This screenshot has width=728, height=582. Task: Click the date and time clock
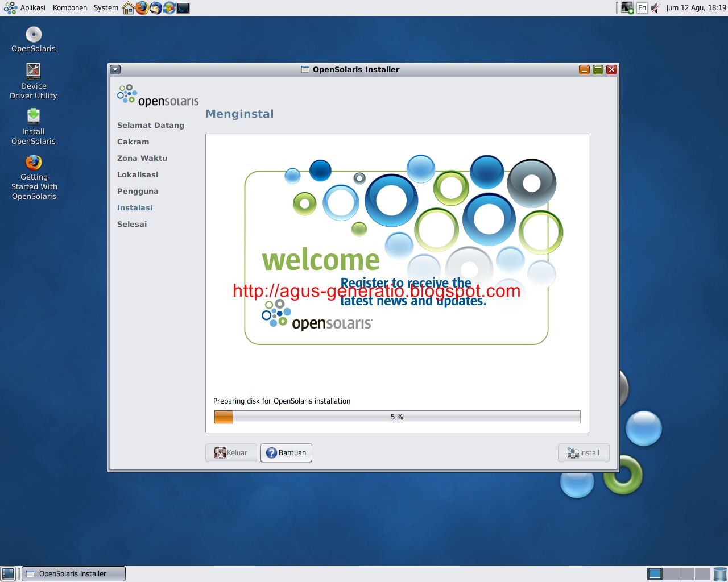pos(696,8)
